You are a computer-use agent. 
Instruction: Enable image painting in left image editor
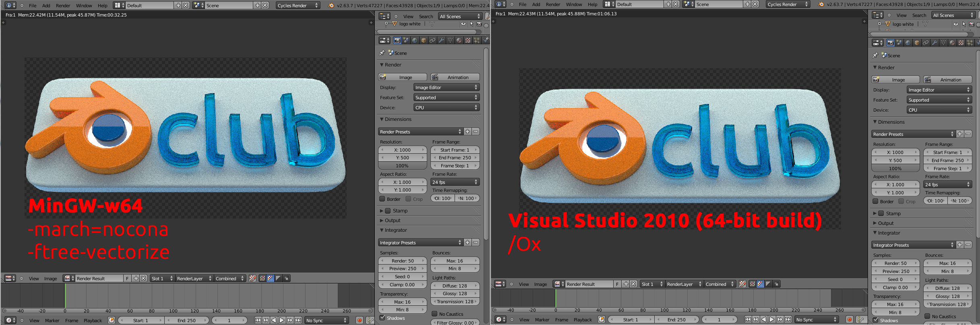click(x=252, y=278)
